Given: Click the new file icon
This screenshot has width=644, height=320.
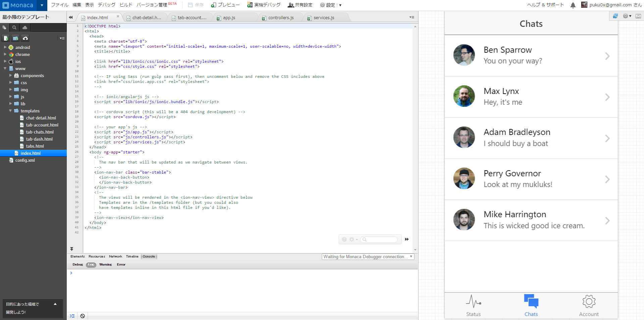Looking at the screenshot, I should coord(6,38).
